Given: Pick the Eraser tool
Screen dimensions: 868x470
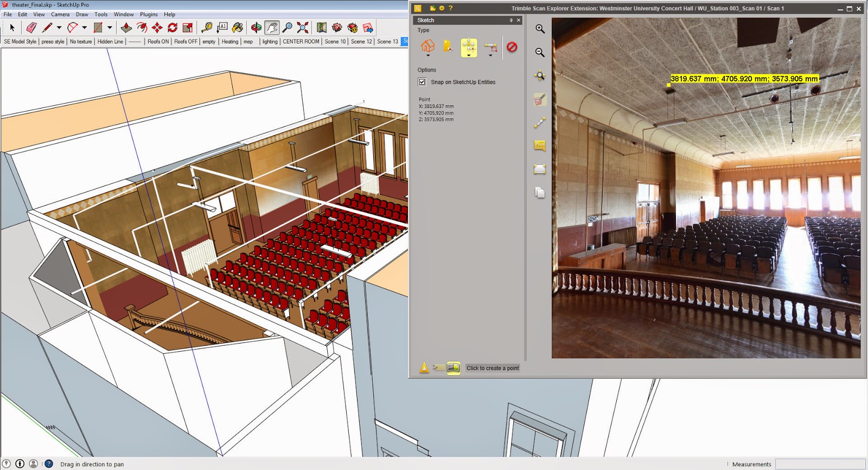Looking at the screenshot, I should pos(31,28).
